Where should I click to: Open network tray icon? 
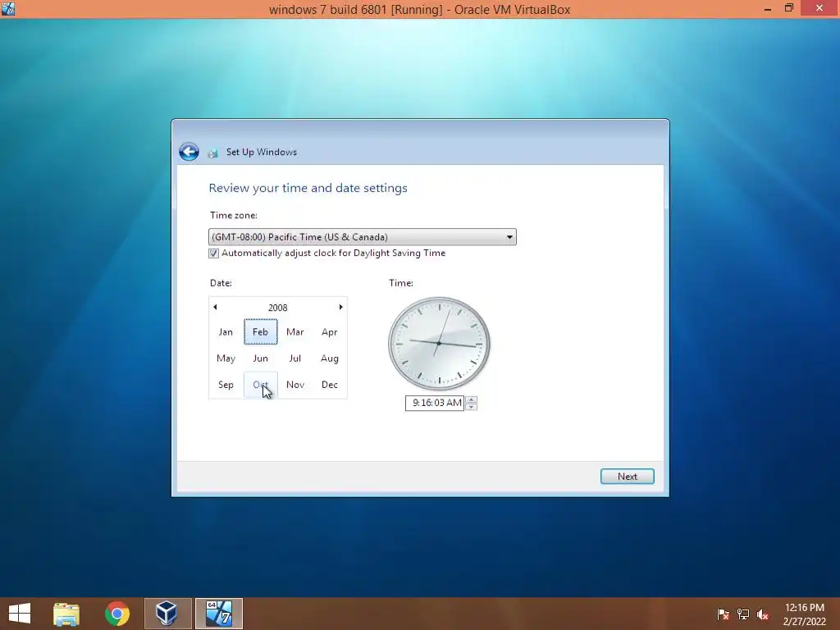743,614
